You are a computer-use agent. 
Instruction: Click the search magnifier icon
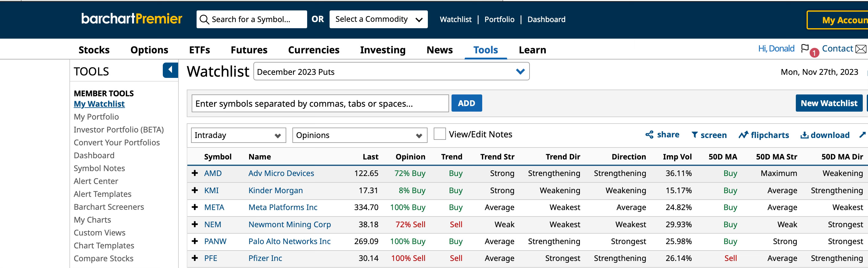pyautogui.click(x=204, y=20)
